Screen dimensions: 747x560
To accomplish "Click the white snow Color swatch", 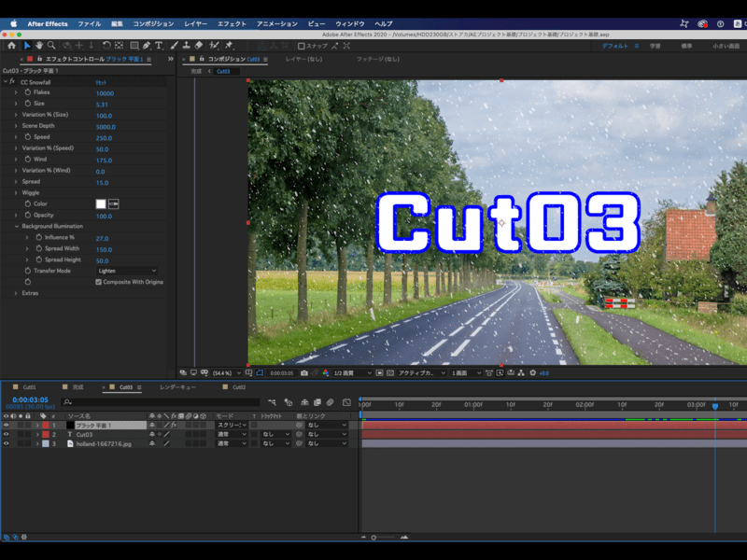I will point(101,203).
